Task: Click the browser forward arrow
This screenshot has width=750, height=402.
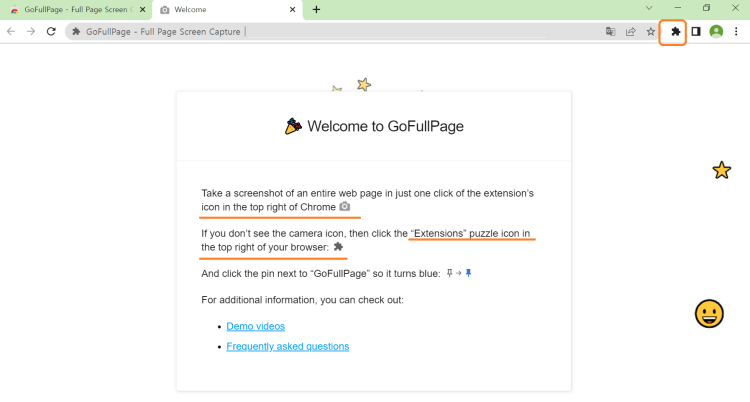Action: 31,32
